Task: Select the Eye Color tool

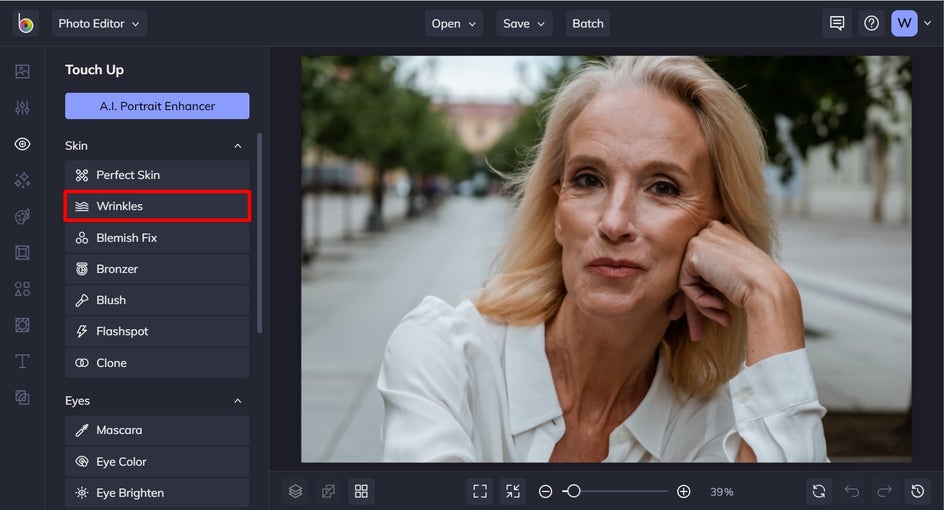Action: coord(157,462)
